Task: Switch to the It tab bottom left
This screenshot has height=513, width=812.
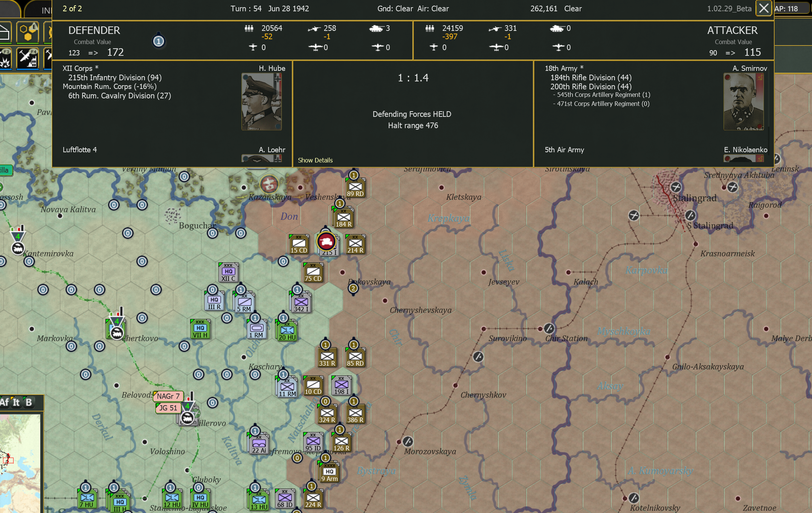Action: (17, 403)
